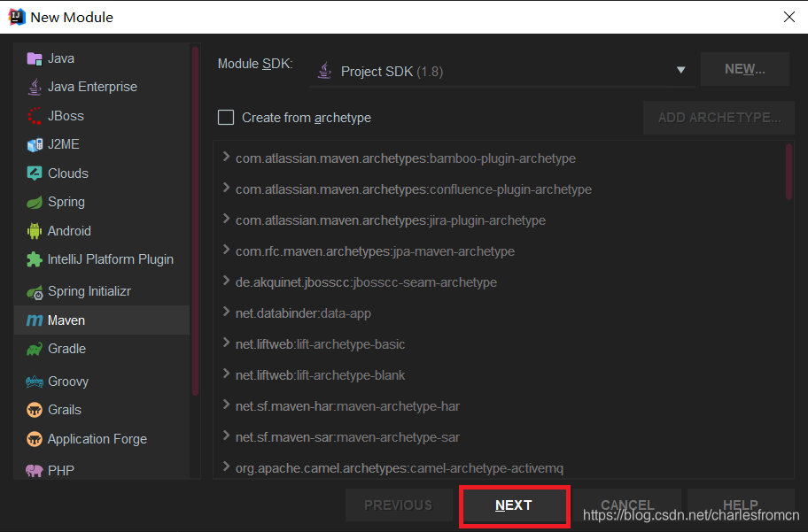
Task: Select Spring module type
Action: [x=102, y=202]
